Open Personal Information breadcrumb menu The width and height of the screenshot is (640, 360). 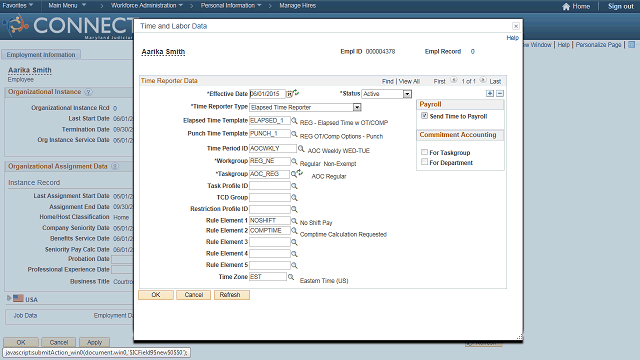pyautogui.click(x=231, y=6)
